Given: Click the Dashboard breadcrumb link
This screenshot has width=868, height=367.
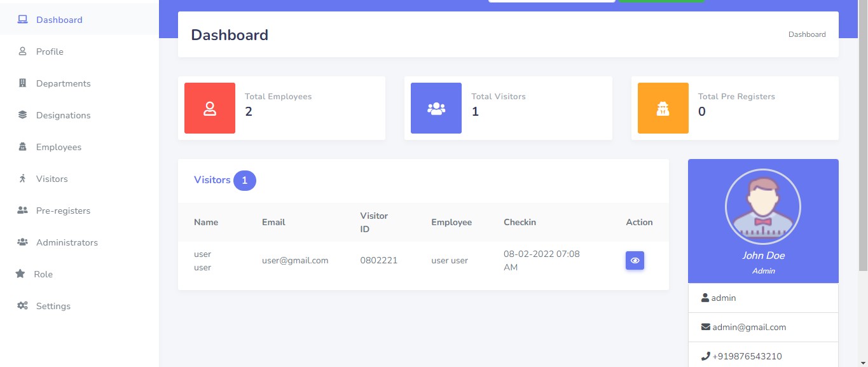Looking at the screenshot, I should pos(807,34).
